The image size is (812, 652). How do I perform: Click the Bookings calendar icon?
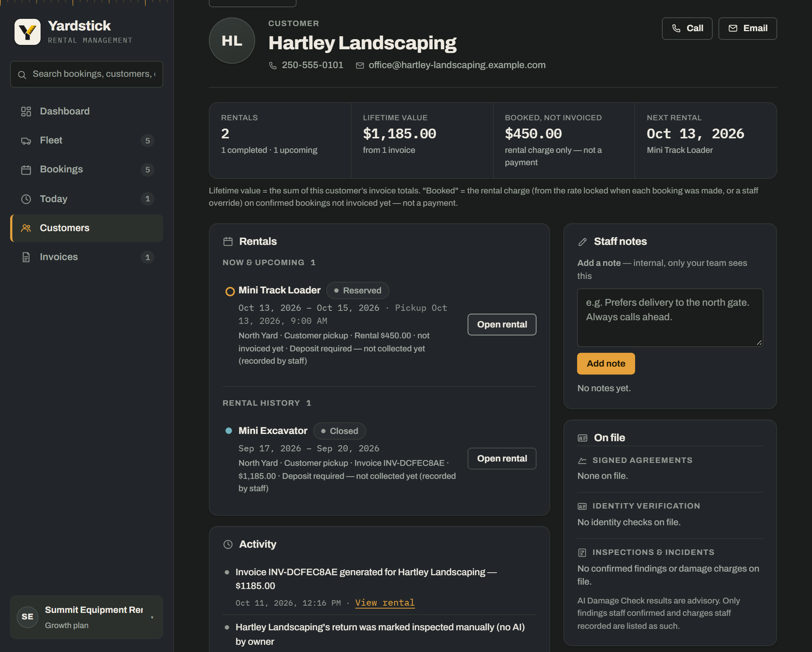(26, 170)
